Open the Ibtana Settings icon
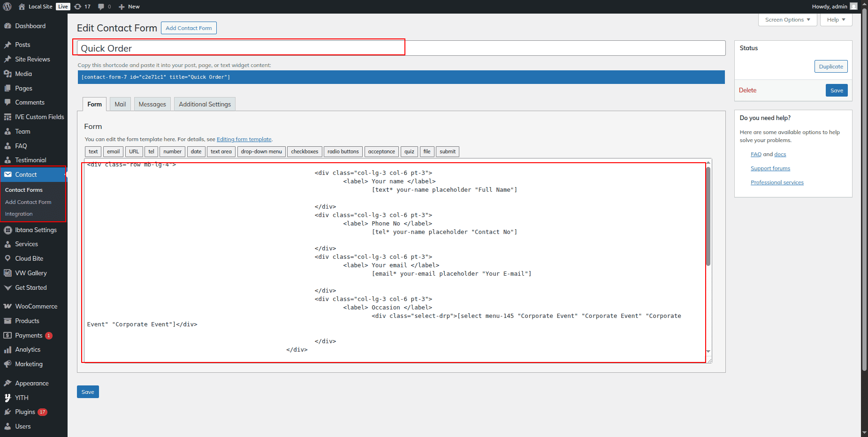The width and height of the screenshot is (868, 437). click(x=8, y=230)
